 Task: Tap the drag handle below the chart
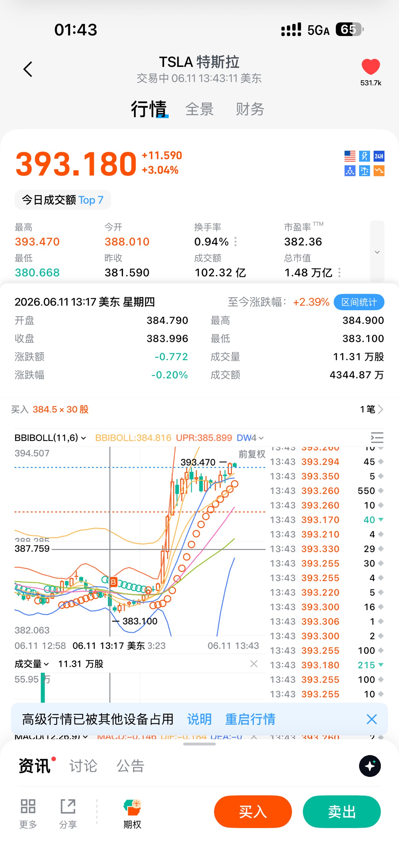199,744
